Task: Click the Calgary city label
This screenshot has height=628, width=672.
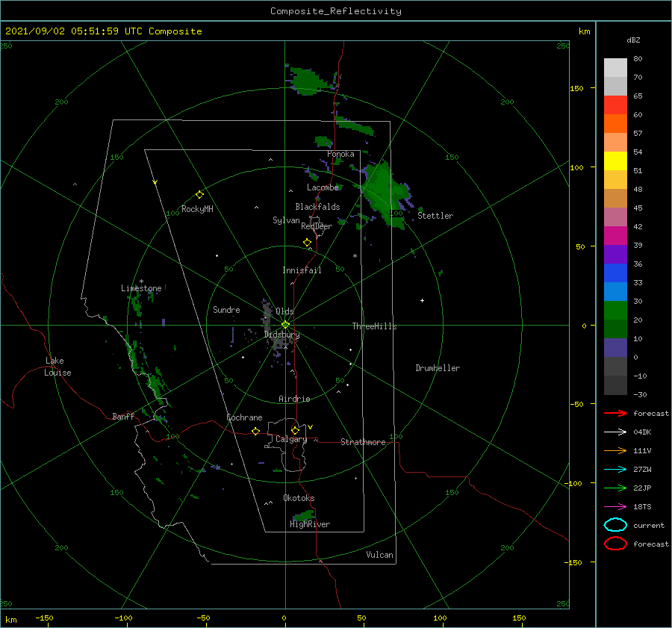Action: point(291,439)
